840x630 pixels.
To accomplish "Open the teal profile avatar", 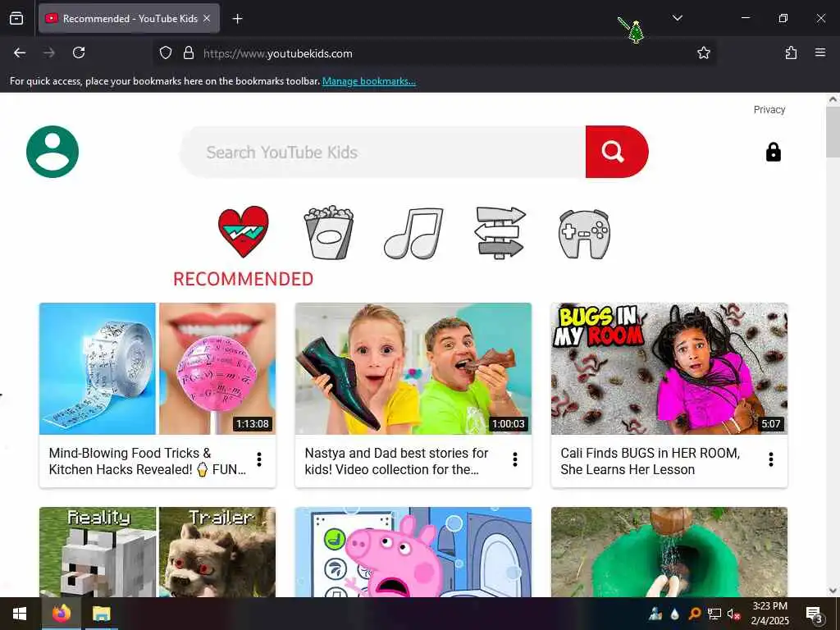I will 52,152.
